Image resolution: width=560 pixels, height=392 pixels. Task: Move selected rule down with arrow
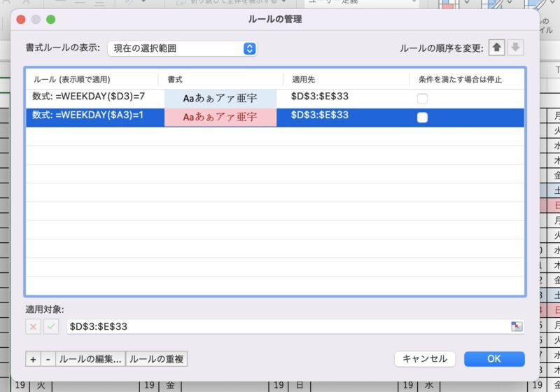(515, 48)
